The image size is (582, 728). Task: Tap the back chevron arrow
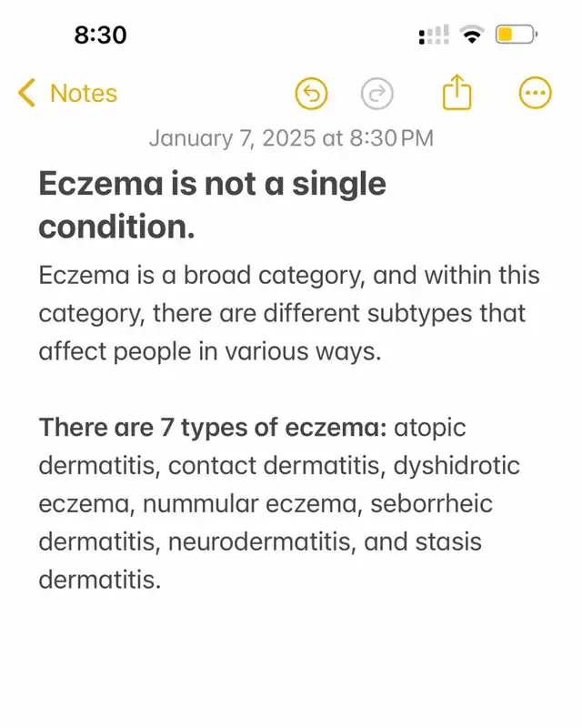tap(27, 93)
